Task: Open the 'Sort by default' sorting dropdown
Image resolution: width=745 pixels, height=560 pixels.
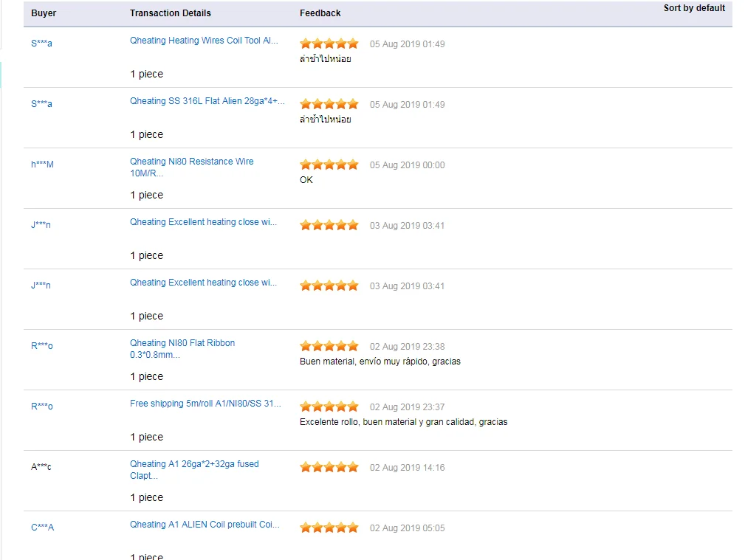Action: coord(693,8)
